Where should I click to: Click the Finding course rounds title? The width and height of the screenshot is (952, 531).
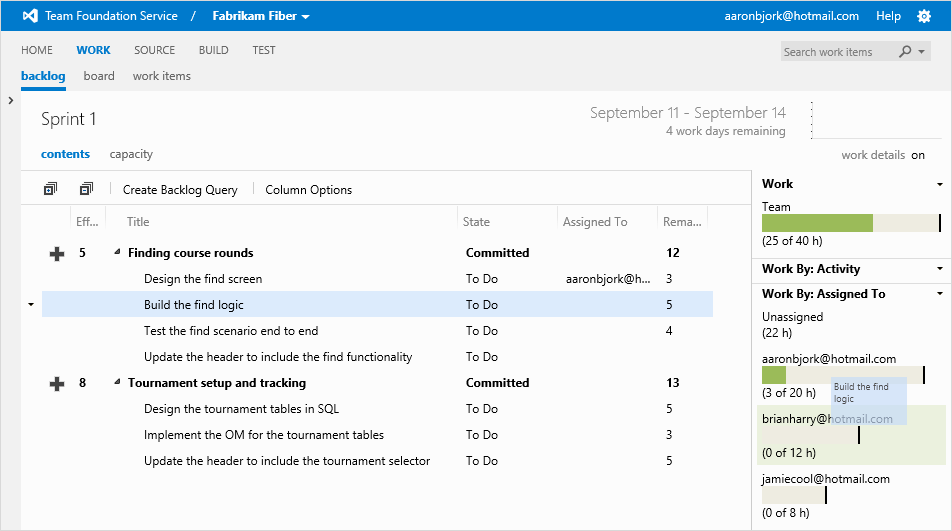pos(191,253)
